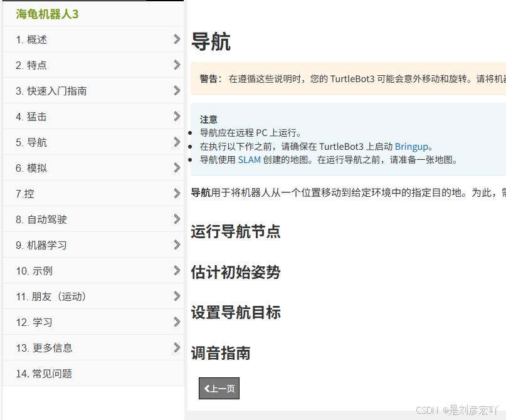Expand chevron beside 6. 模拟
Image resolution: width=506 pixels, height=420 pixels.
tap(177, 168)
